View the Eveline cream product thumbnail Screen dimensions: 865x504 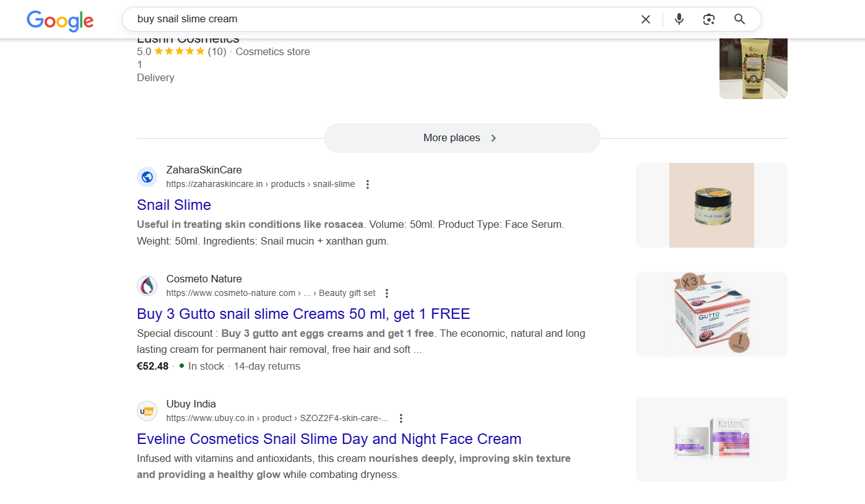pyautogui.click(x=711, y=440)
